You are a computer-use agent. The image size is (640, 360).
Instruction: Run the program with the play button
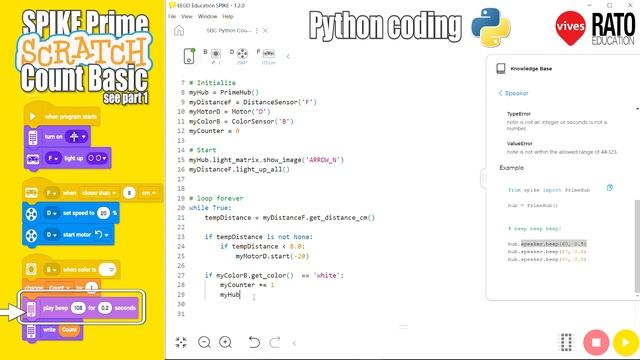coord(625,342)
